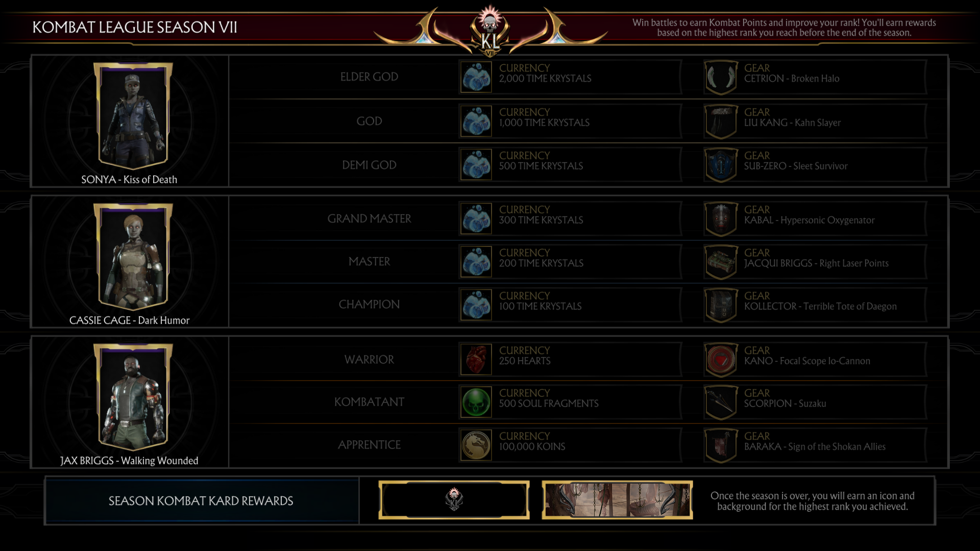Click the Cetrion Broken Halo gear icon

pos(721,78)
